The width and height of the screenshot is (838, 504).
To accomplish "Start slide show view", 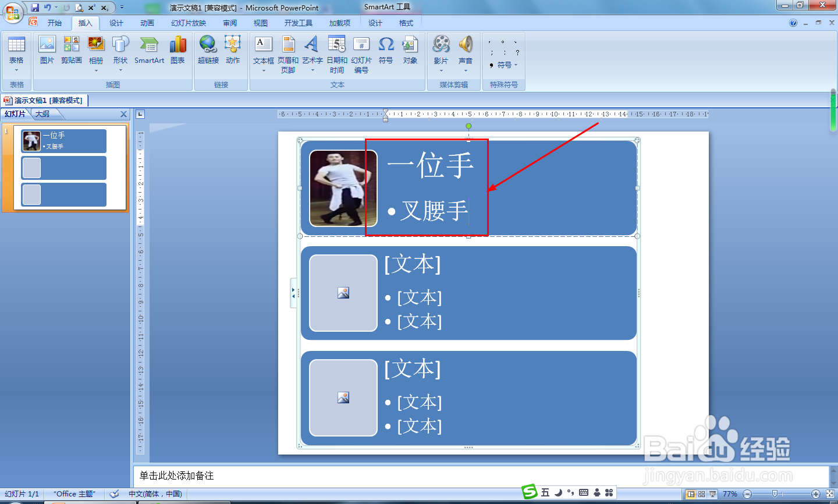I will click(712, 494).
